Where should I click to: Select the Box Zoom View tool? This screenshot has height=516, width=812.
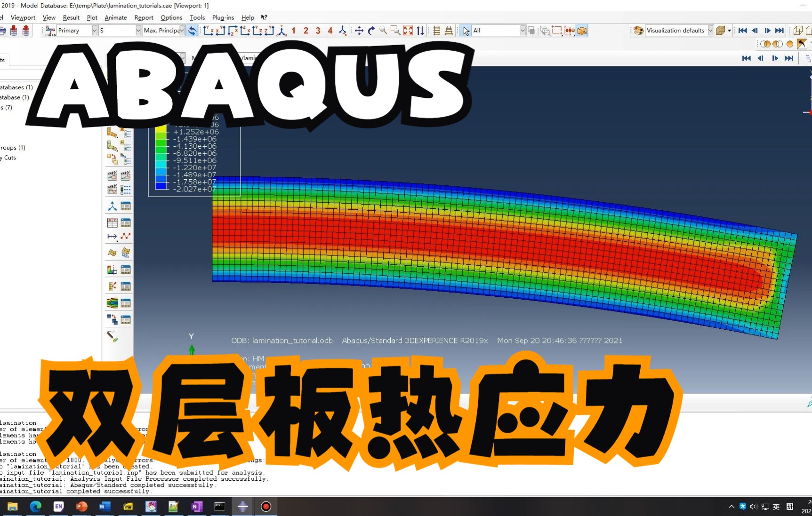[x=395, y=31]
